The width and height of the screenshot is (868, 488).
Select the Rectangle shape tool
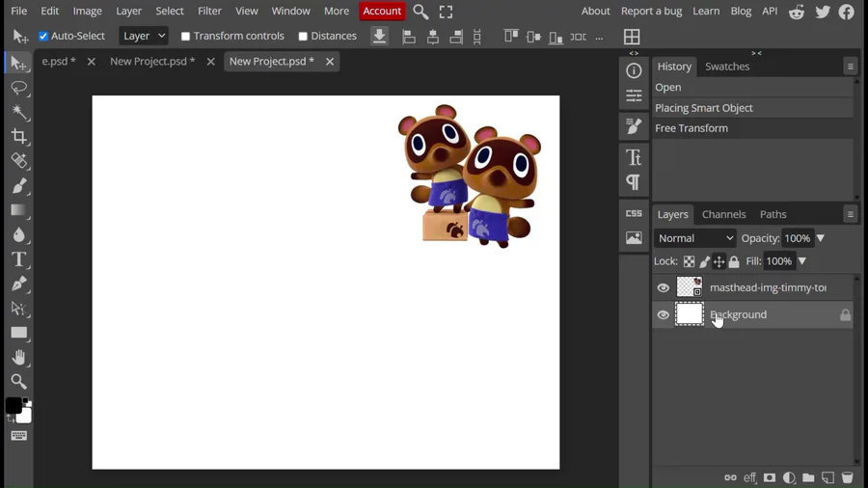19,333
